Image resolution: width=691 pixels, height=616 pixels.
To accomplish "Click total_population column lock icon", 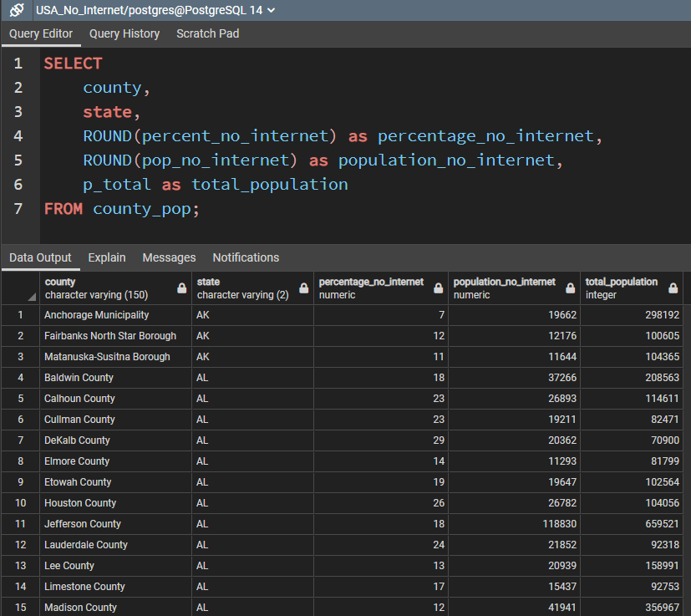I will coord(673,288).
